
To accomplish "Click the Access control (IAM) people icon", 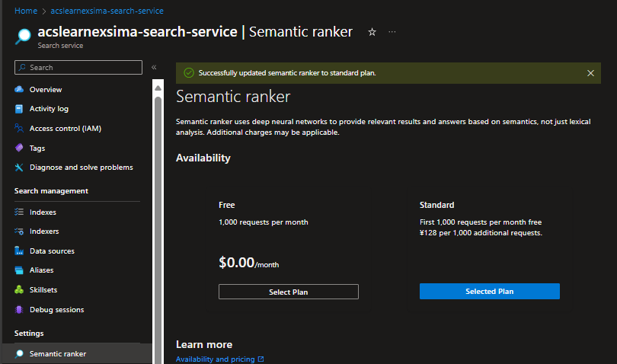I will click(19, 128).
